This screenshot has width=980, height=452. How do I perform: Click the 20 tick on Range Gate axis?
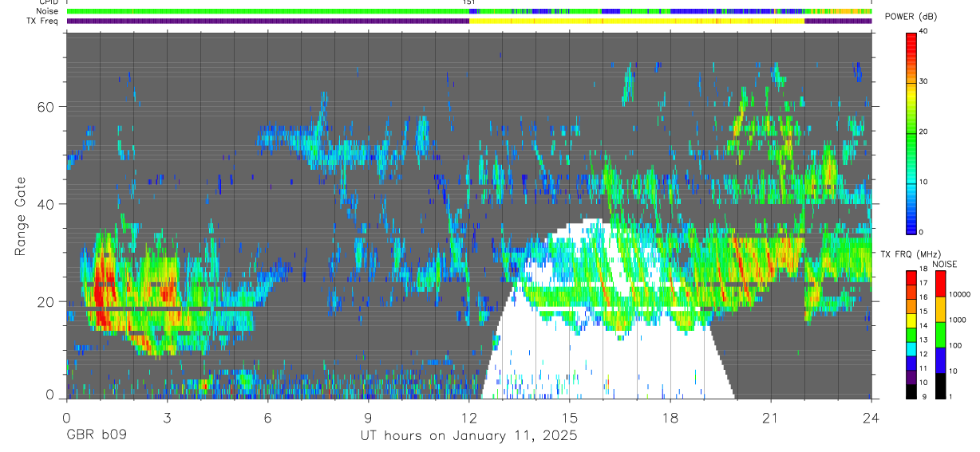pyautogui.click(x=46, y=301)
